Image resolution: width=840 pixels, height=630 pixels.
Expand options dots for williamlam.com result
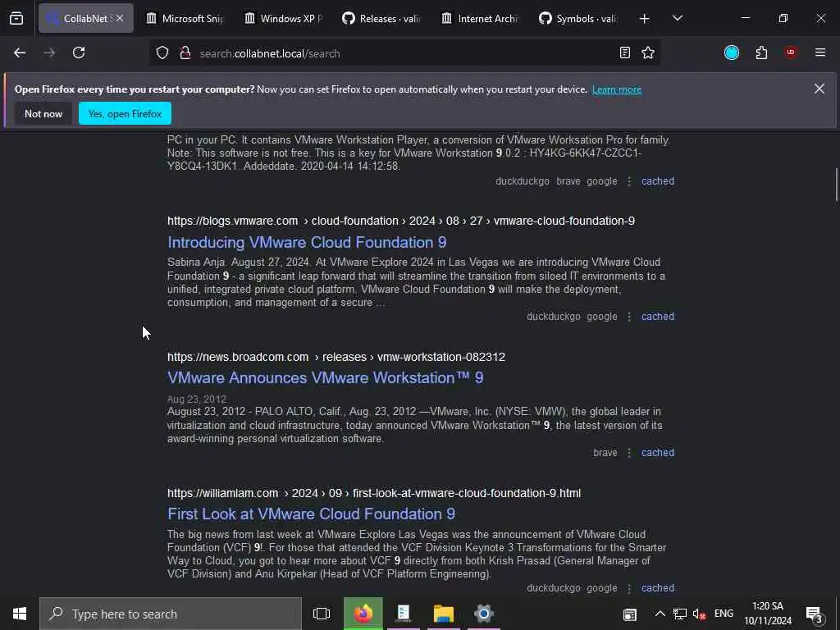click(x=629, y=588)
